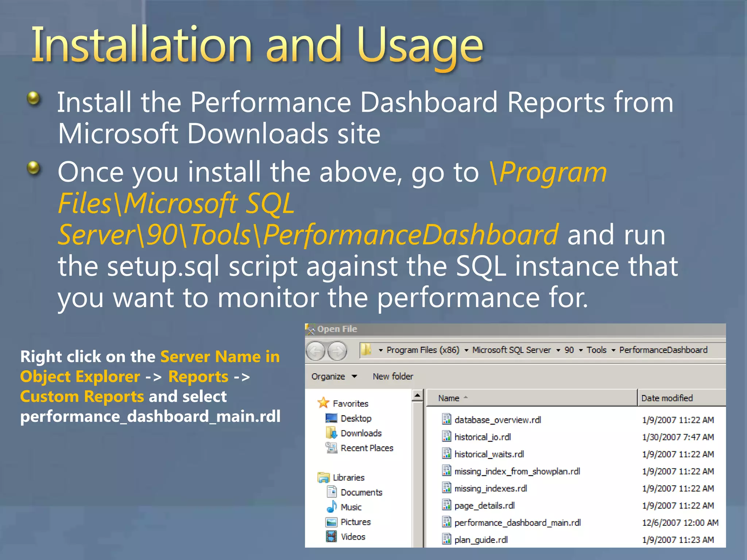Click the Forward navigation arrow button
The image size is (747, 560).
(x=337, y=351)
